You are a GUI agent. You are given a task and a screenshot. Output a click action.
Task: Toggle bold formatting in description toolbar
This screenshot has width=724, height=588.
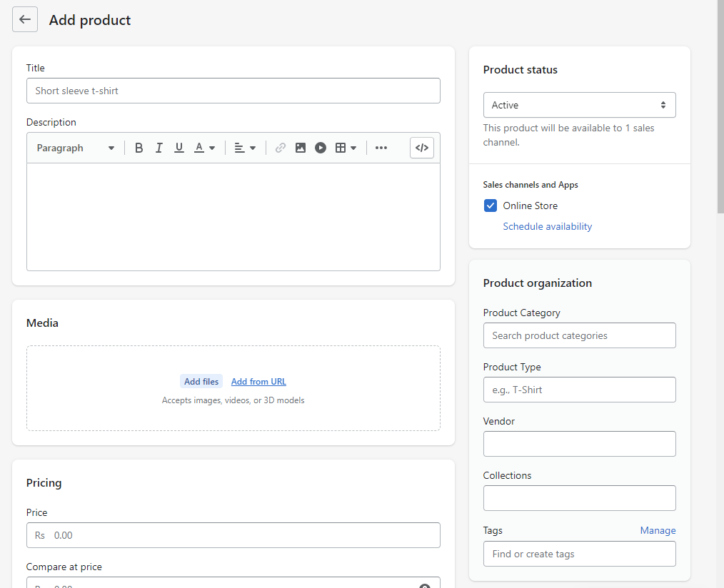pyautogui.click(x=139, y=148)
